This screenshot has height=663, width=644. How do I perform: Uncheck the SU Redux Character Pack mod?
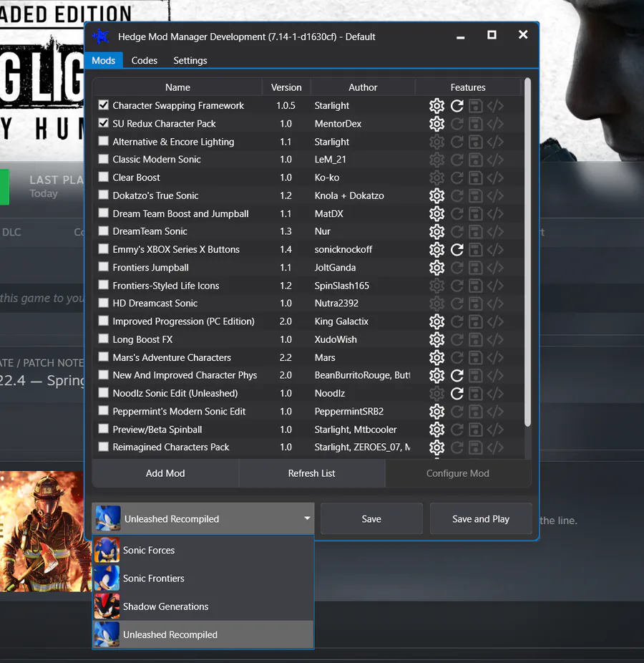[103, 123]
